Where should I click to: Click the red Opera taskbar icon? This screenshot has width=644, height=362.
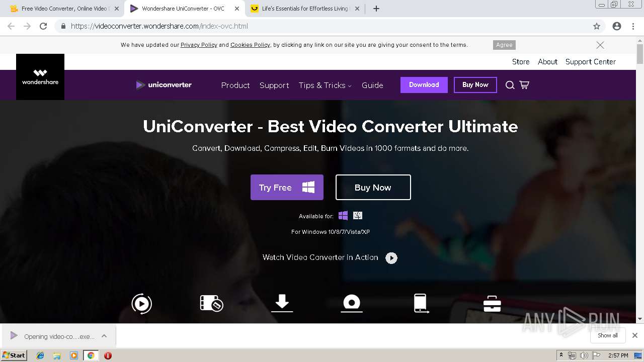tap(108, 355)
